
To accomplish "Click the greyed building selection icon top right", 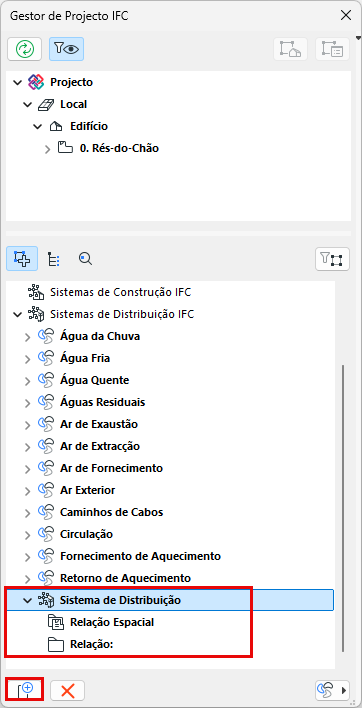I will (291, 49).
